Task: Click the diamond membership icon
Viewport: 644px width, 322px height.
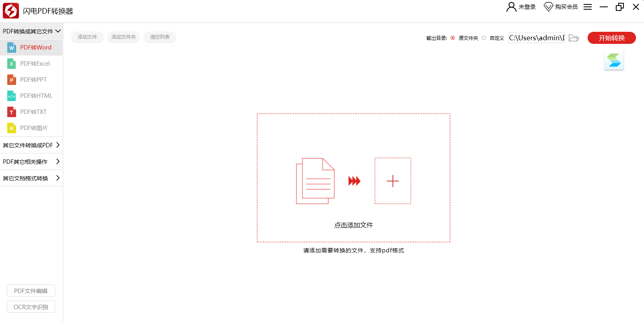Action: pos(548,7)
